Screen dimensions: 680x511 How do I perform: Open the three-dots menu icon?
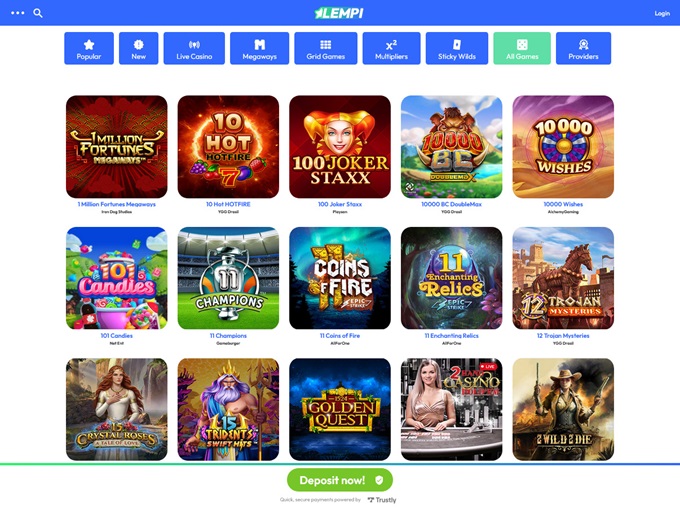17,13
